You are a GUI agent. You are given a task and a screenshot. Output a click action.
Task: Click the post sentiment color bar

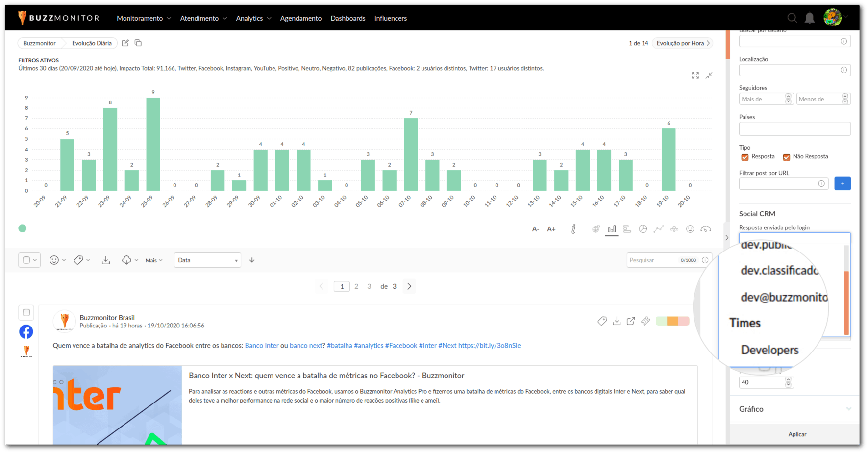click(x=672, y=321)
